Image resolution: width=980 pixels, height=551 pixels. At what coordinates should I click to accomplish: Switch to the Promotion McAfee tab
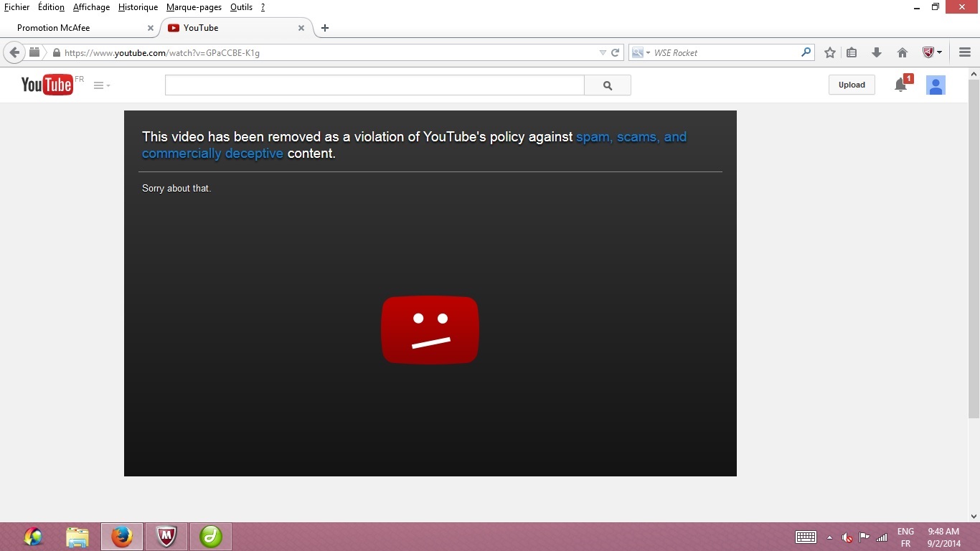coord(79,28)
